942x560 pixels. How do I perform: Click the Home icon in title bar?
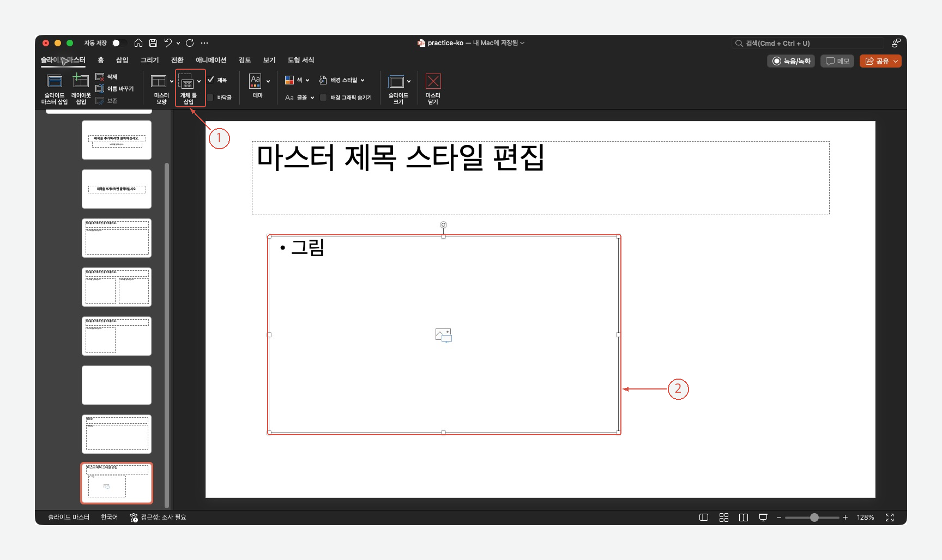[x=138, y=43]
